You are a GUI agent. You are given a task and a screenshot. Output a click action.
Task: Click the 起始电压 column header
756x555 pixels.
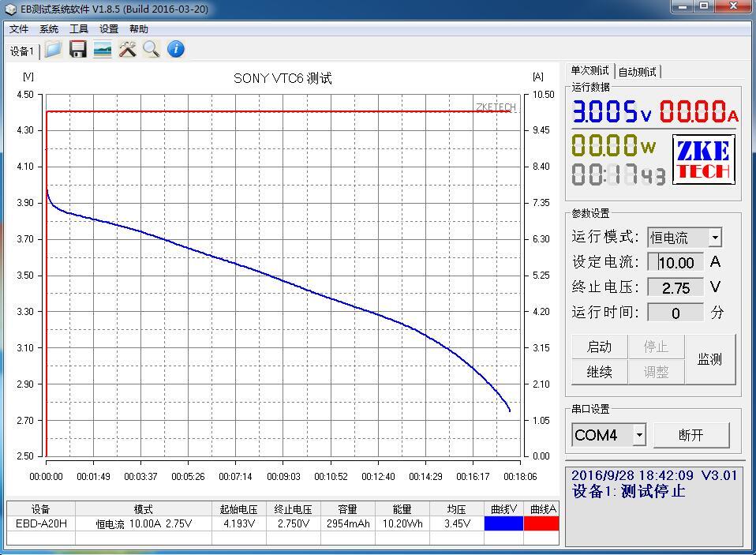238,509
